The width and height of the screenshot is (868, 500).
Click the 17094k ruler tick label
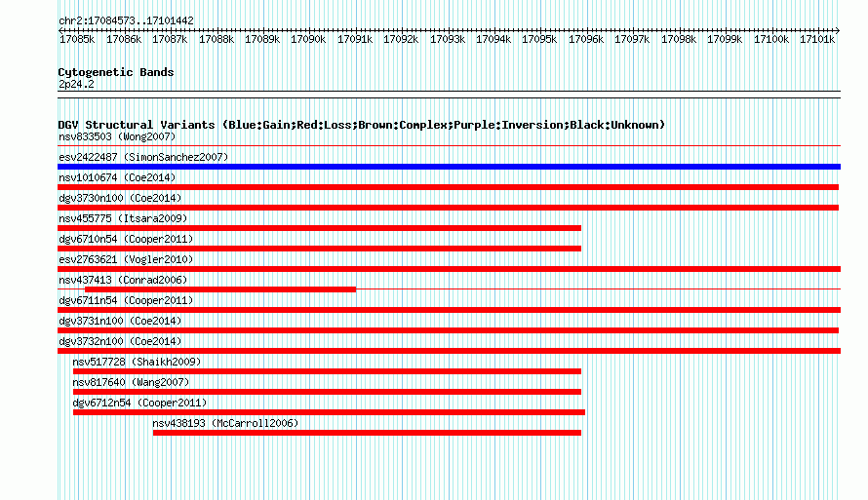[493, 40]
